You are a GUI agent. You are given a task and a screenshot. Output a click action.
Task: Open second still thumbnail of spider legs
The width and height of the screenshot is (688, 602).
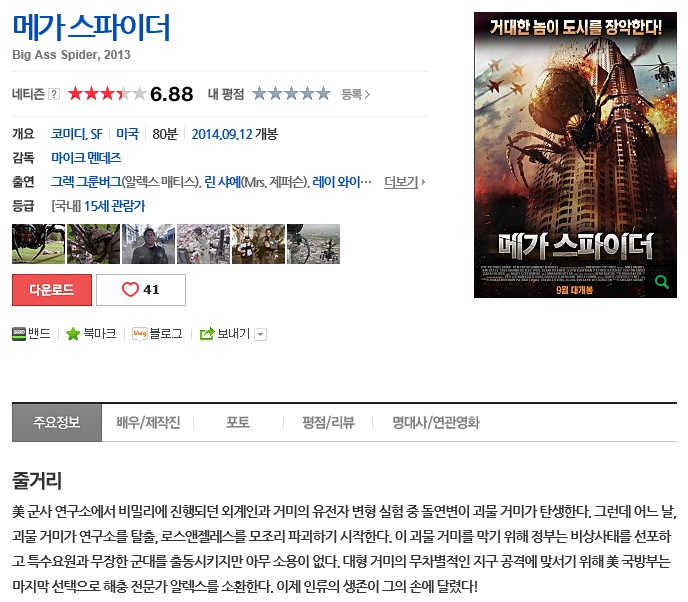(93, 244)
